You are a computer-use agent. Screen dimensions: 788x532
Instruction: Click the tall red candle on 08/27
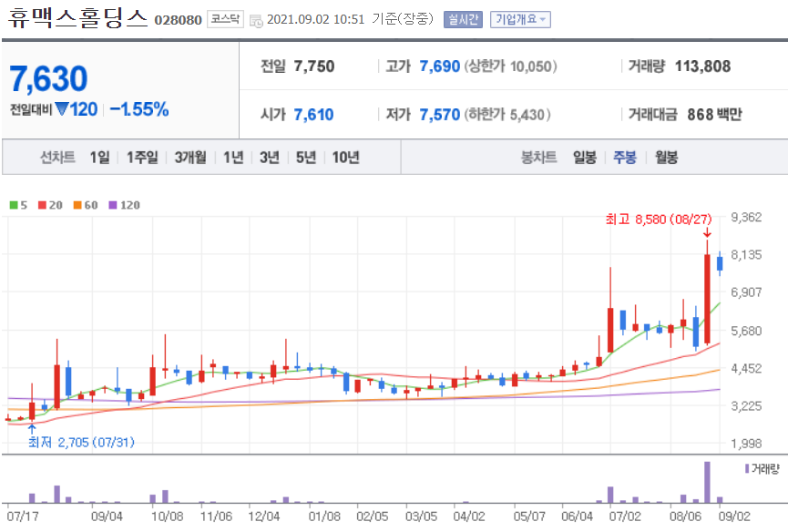(x=707, y=299)
